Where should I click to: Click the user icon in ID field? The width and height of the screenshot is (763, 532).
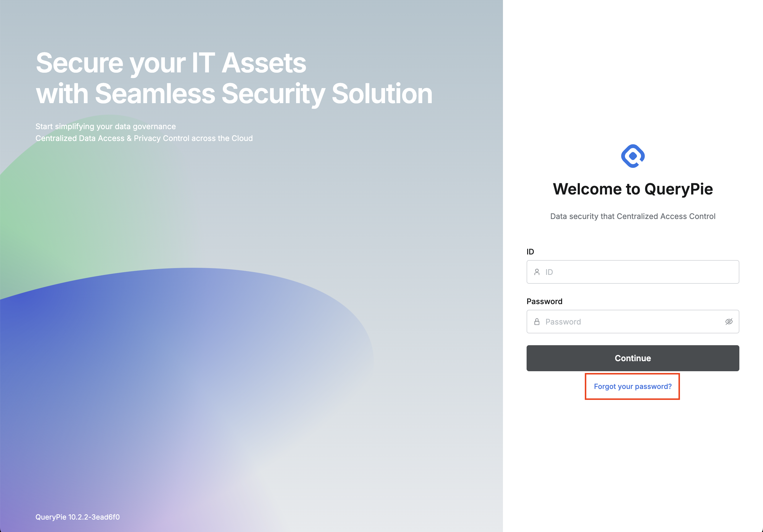click(537, 272)
